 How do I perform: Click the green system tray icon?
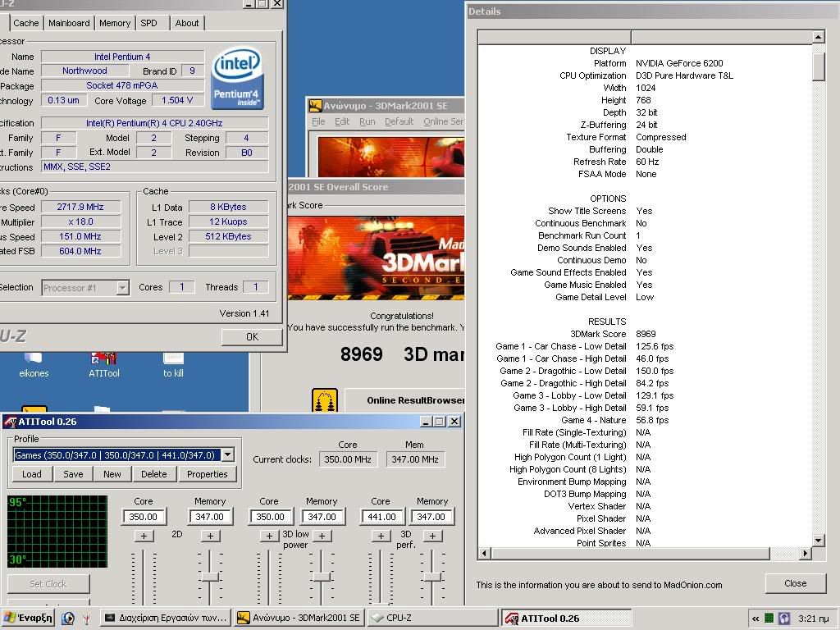click(769, 618)
